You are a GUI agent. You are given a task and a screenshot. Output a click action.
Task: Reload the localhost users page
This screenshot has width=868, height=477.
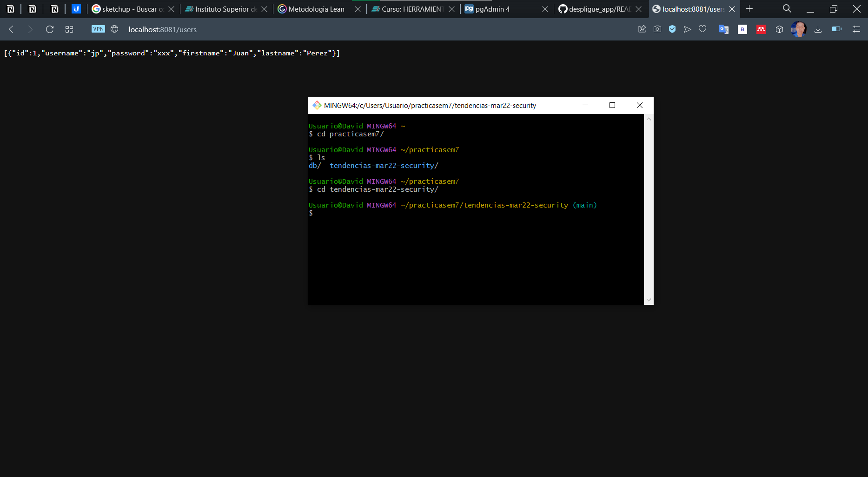coord(50,29)
